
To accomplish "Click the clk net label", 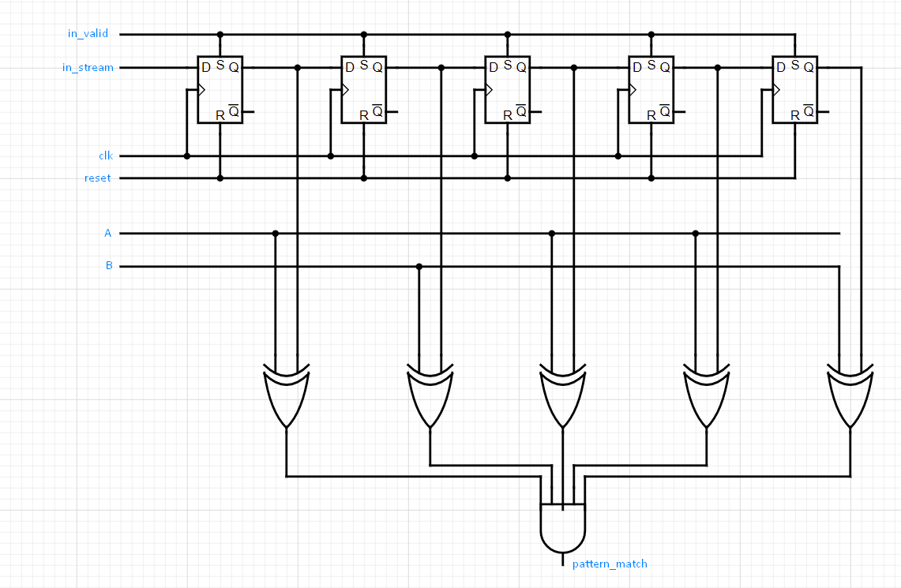I will pyautogui.click(x=105, y=155).
